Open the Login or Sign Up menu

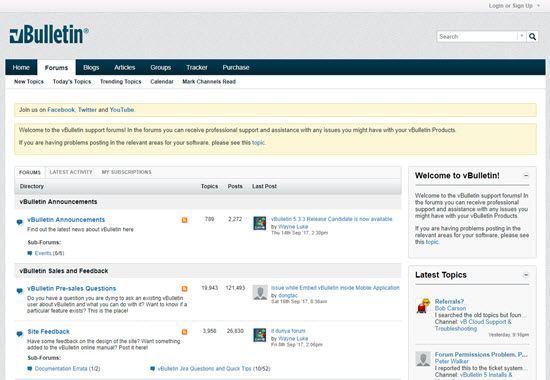514,6
